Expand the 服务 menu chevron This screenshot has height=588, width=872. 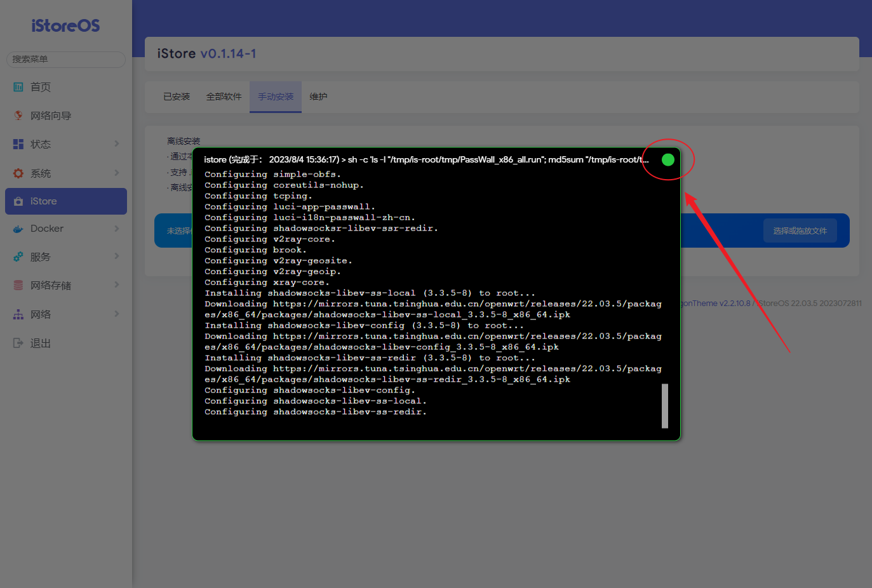[117, 256]
